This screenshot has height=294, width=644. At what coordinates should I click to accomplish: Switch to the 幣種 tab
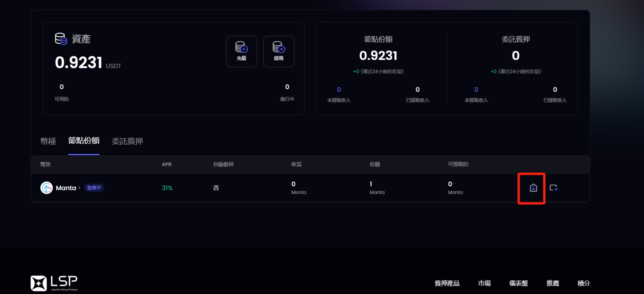click(x=48, y=141)
